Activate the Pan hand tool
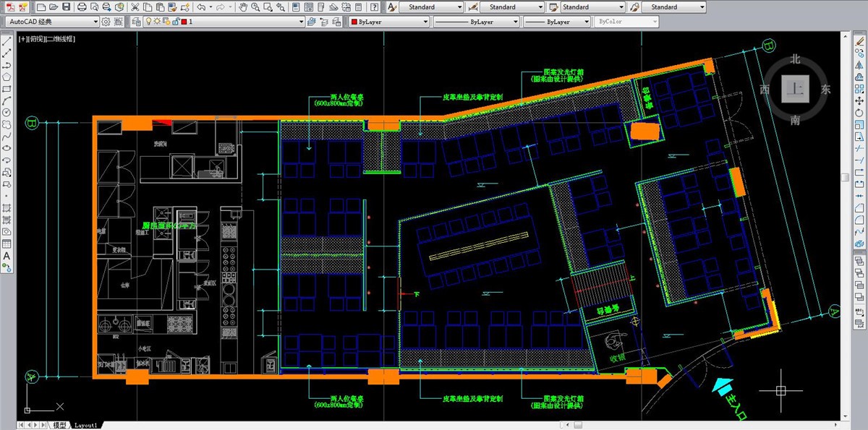 pyautogui.click(x=244, y=7)
